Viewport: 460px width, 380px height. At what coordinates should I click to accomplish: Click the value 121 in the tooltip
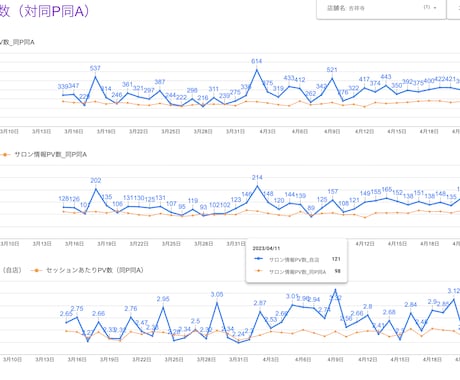tap(336, 259)
